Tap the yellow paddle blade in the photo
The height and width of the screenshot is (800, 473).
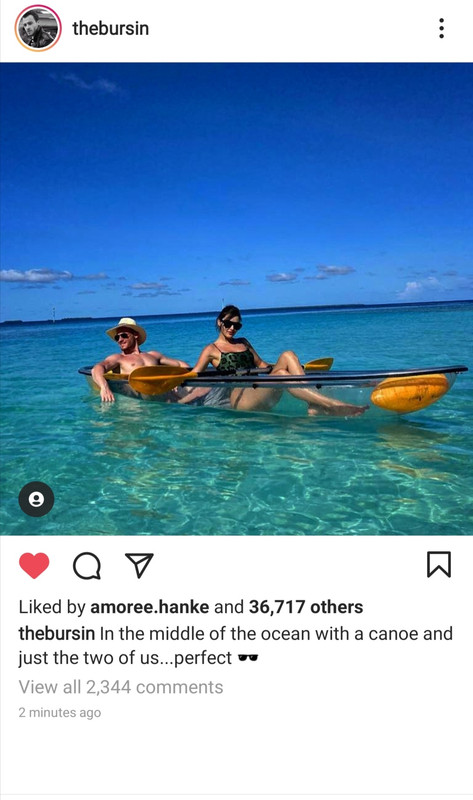tap(161, 379)
